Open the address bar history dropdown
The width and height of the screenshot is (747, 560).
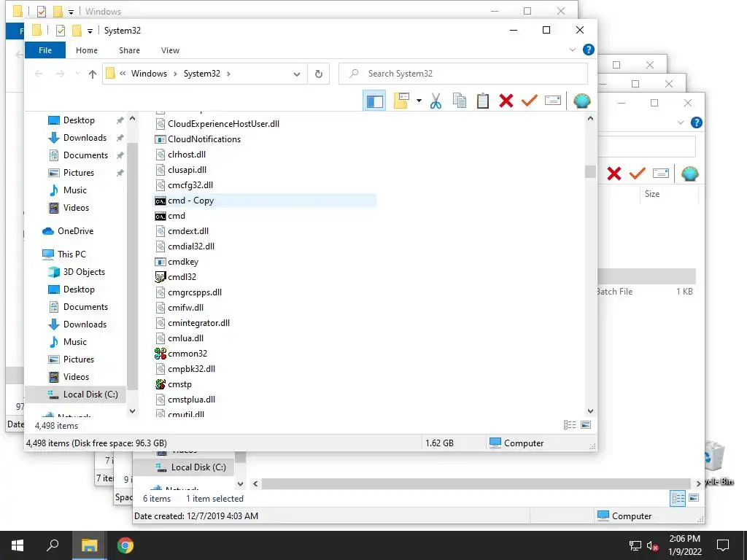[297, 74]
